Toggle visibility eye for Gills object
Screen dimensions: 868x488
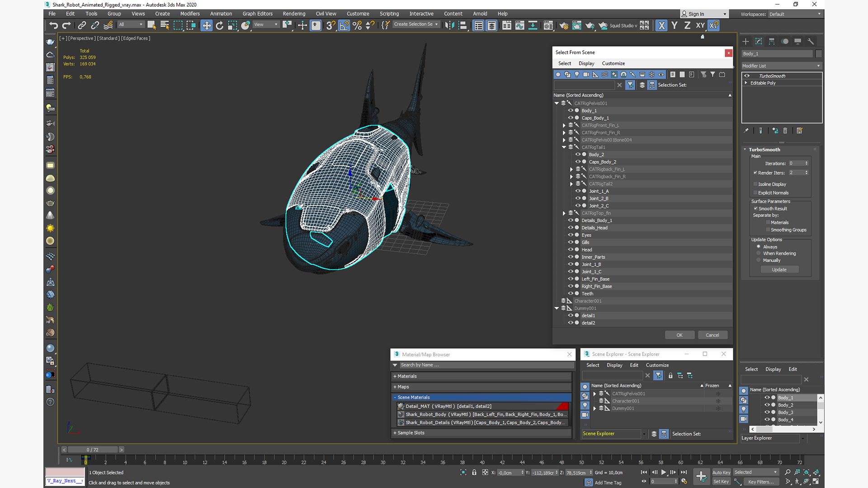coord(571,242)
